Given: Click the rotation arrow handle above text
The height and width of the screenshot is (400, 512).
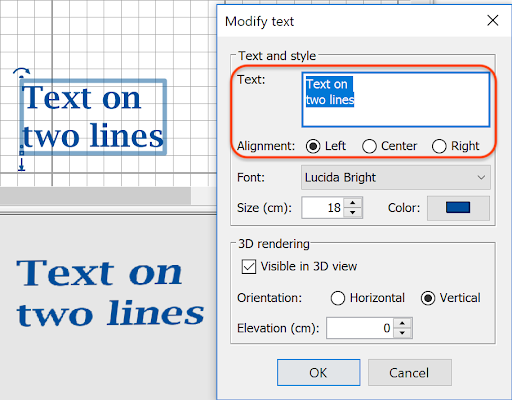Looking at the screenshot, I should pyautogui.click(x=22, y=71).
